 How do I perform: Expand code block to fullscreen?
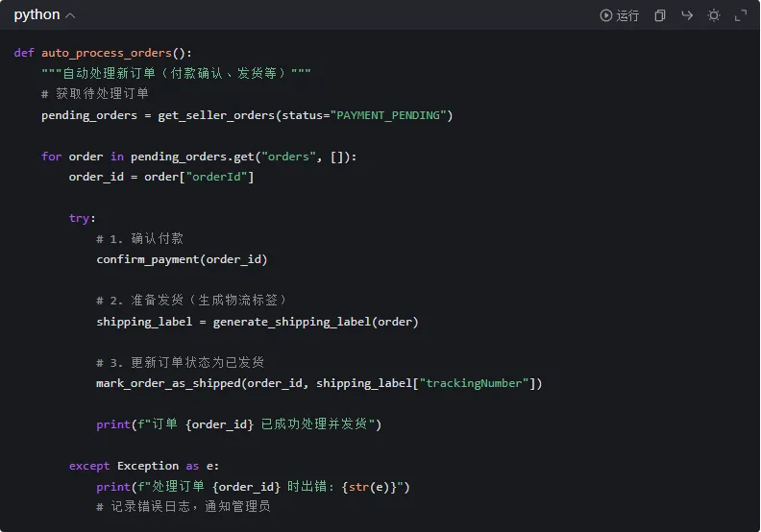click(741, 15)
